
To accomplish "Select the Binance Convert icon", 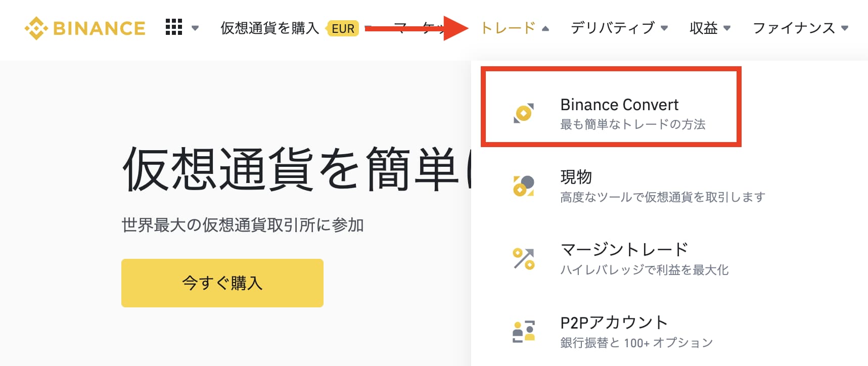I will click(523, 112).
